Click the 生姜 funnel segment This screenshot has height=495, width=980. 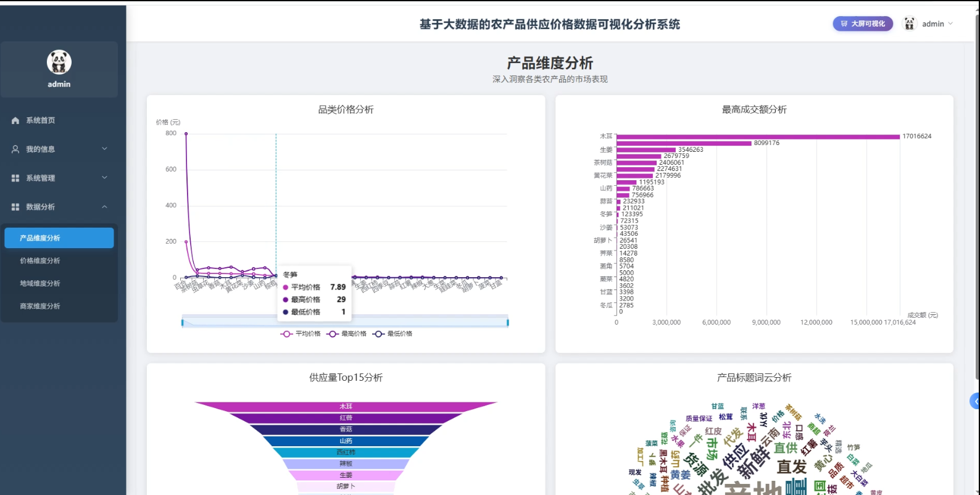pyautogui.click(x=346, y=475)
